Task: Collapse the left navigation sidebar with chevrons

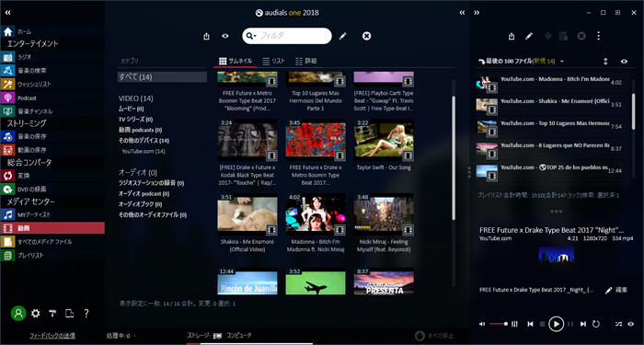Action: tap(7, 13)
